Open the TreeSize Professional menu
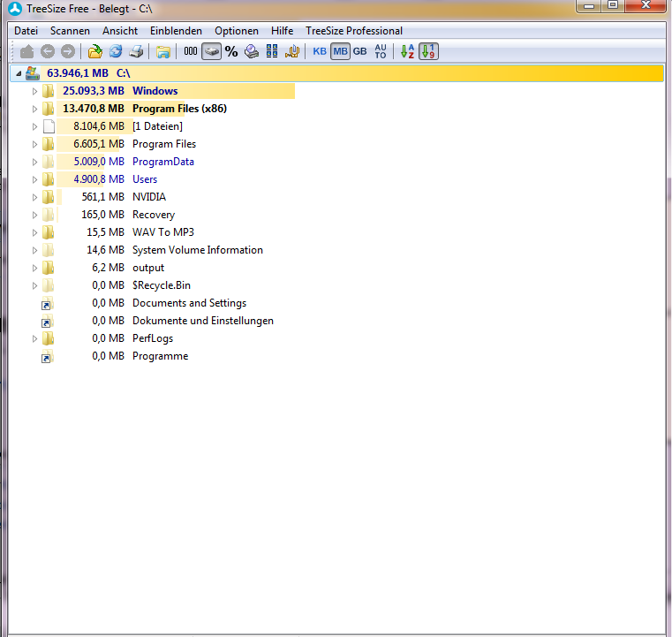 tap(354, 31)
